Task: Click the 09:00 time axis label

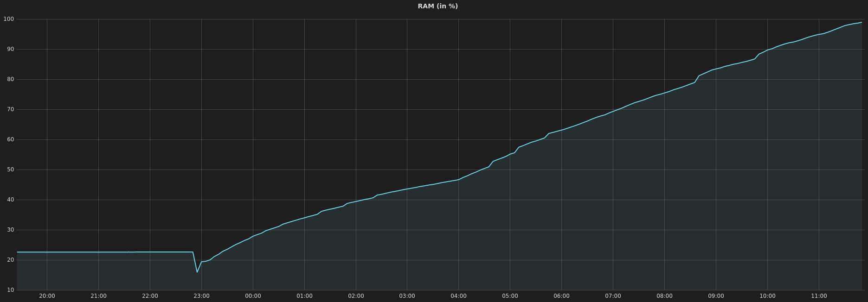Action: (x=716, y=296)
